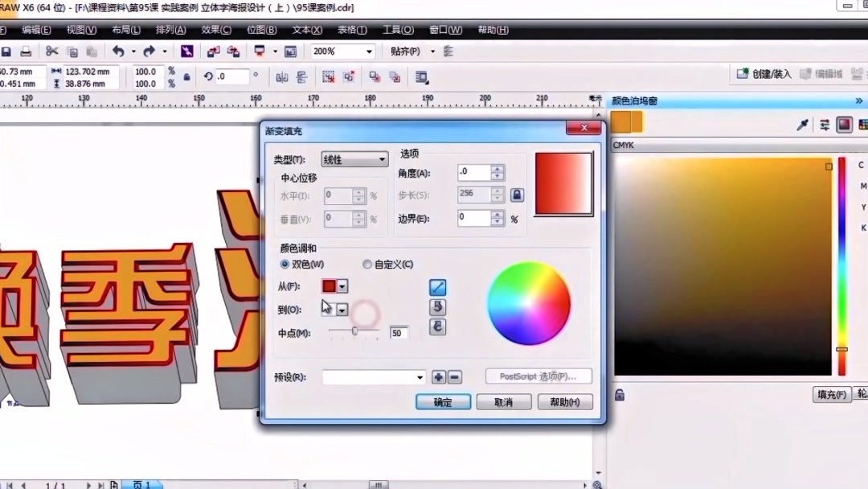Select the eyedropper in the color docker
Image resolution: width=868 pixels, height=489 pixels.
tap(802, 124)
